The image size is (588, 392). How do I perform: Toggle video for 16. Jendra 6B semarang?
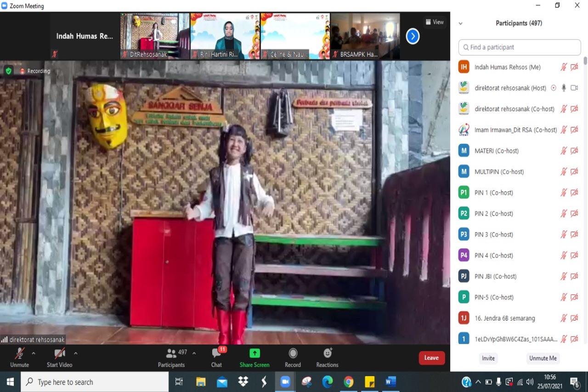(x=574, y=318)
